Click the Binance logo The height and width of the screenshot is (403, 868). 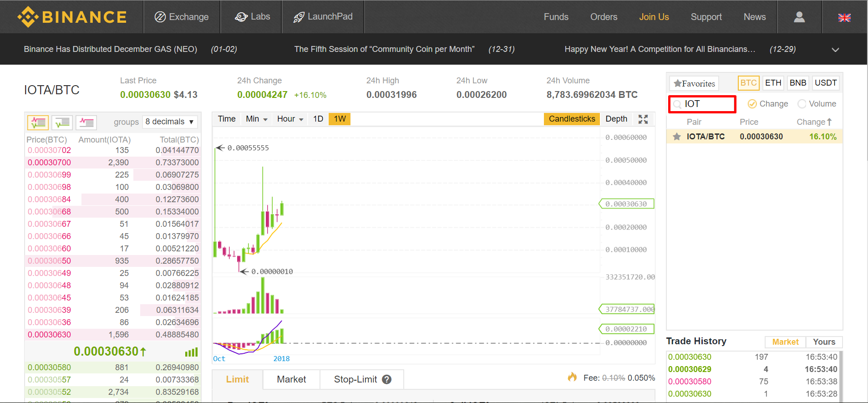72,17
